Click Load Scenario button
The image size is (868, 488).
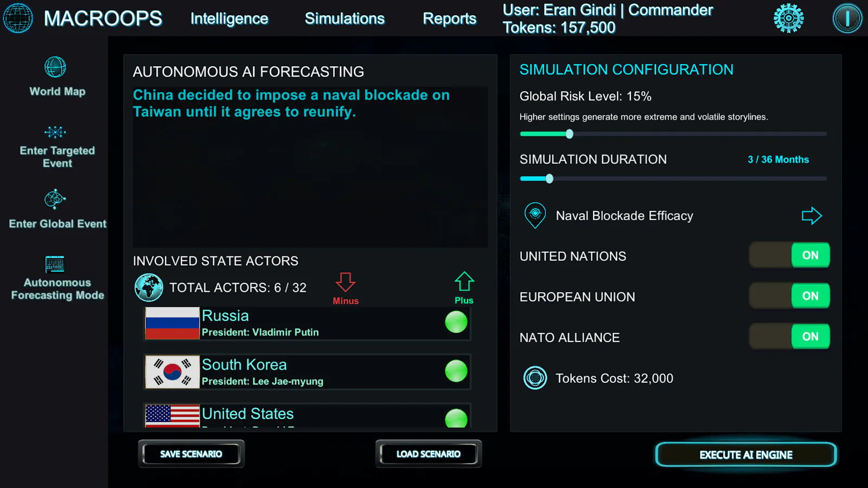[x=429, y=454]
